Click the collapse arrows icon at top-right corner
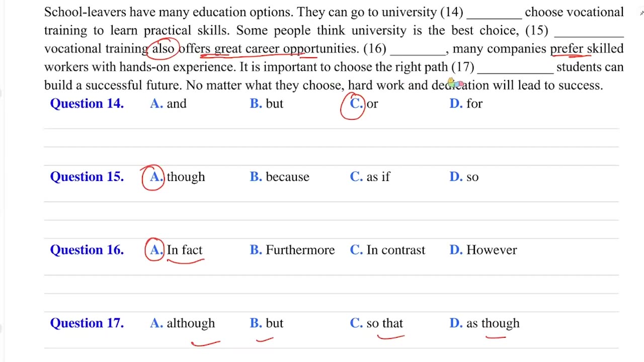This screenshot has width=644, height=362. (641, 13)
